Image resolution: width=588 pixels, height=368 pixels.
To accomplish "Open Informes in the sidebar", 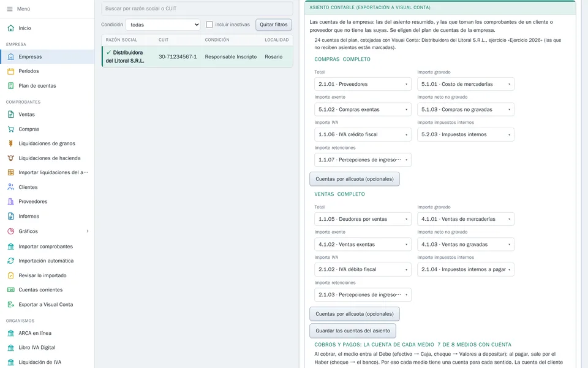I will coord(47,216).
